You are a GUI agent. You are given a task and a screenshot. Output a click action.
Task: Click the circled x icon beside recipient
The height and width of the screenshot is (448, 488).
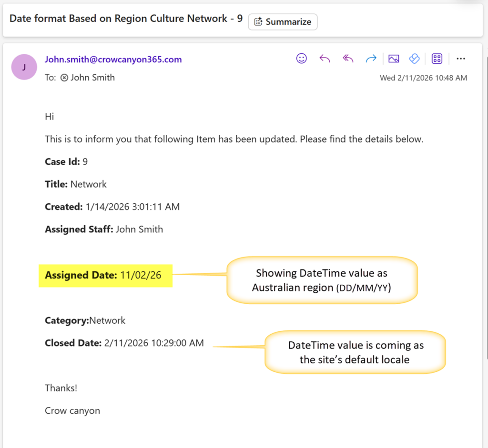(64, 78)
